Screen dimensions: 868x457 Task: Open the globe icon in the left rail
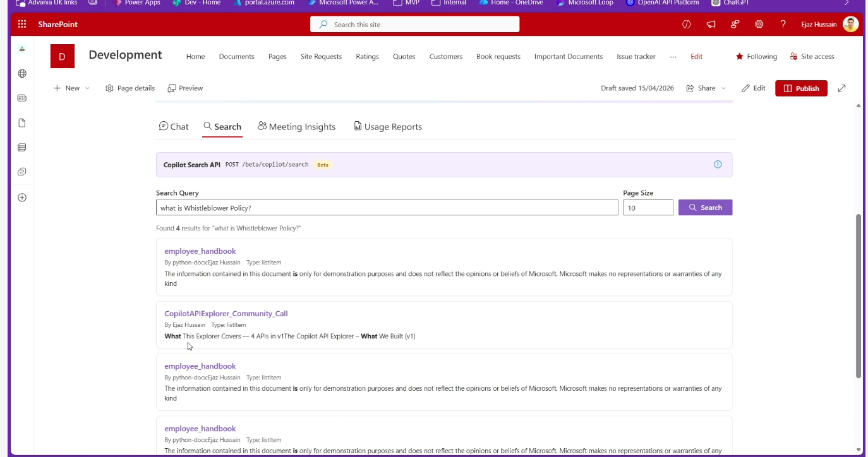[22, 74]
